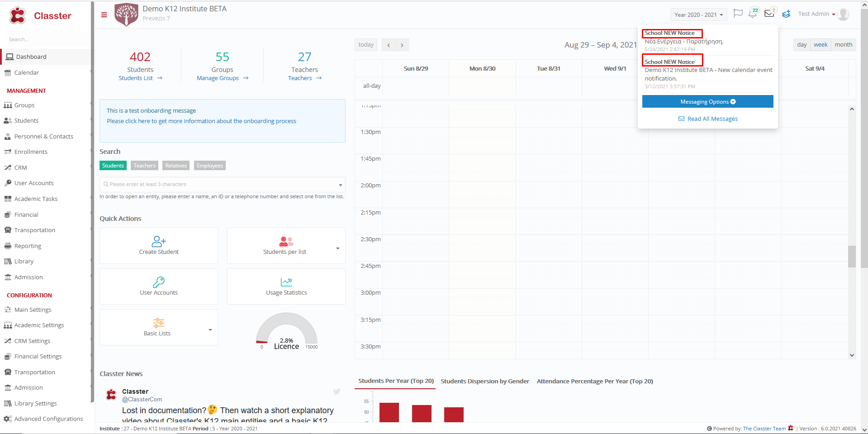Click the Create Student icon
This screenshot has height=434, width=868.
coord(159,241)
